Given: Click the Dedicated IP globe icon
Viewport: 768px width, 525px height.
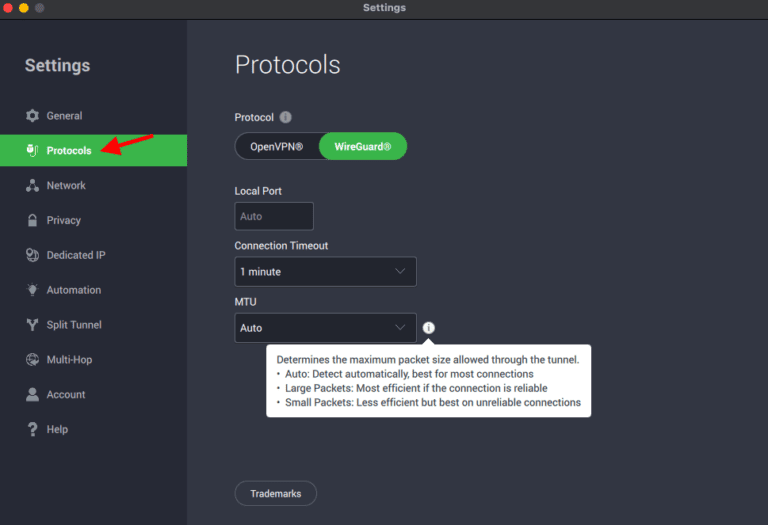Looking at the screenshot, I should (x=32, y=255).
